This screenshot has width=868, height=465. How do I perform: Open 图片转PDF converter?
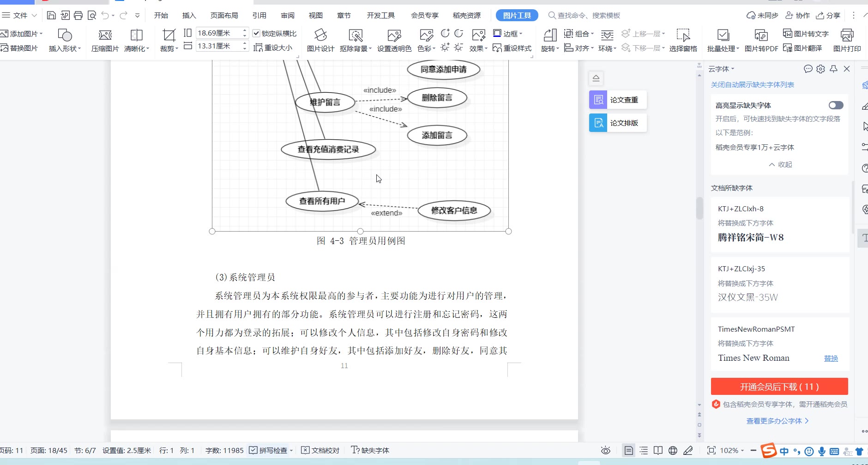(x=761, y=36)
